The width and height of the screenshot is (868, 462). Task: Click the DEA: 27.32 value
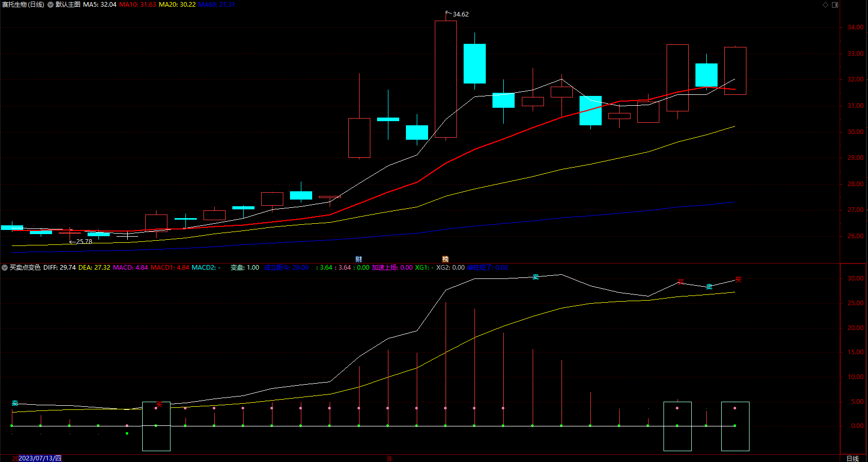(x=94, y=268)
